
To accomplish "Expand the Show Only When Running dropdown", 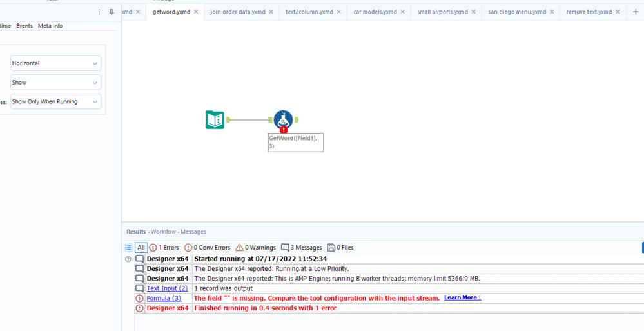I will 56,101.
